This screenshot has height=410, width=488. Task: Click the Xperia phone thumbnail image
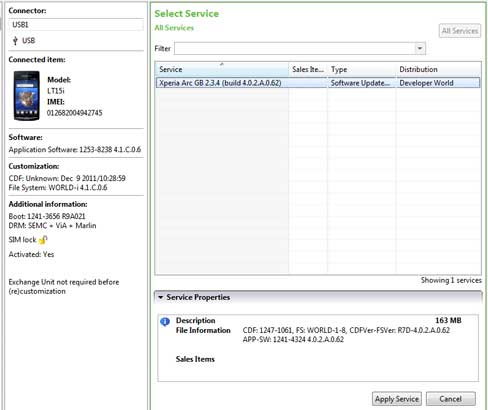click(x=27, y=96)
